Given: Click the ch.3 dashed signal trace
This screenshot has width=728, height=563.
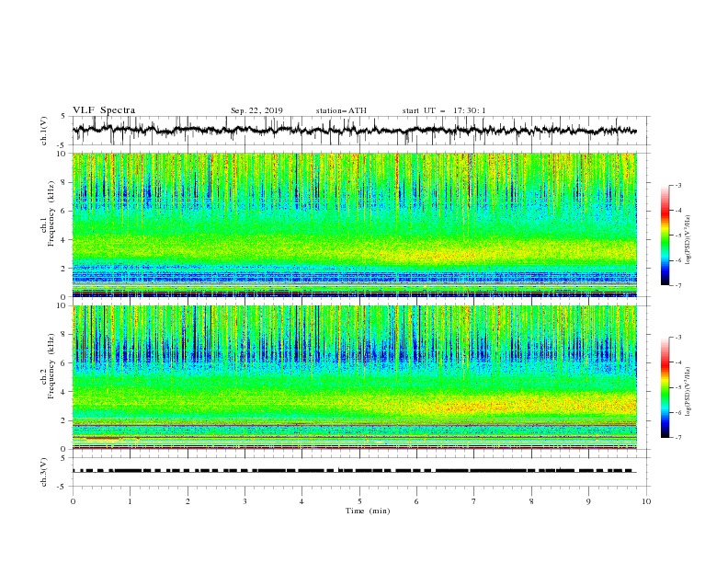Looking at the screenshot, I should coord(354,471).
